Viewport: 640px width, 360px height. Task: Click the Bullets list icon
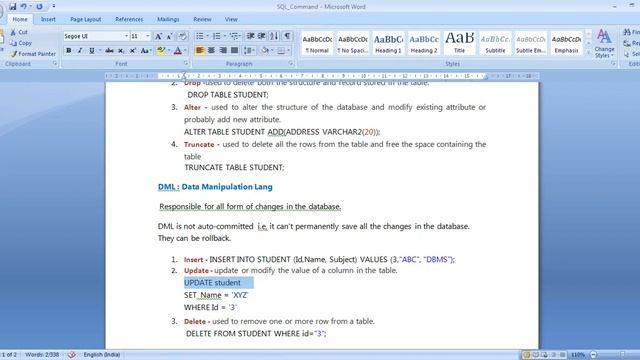tap(200, 36)
